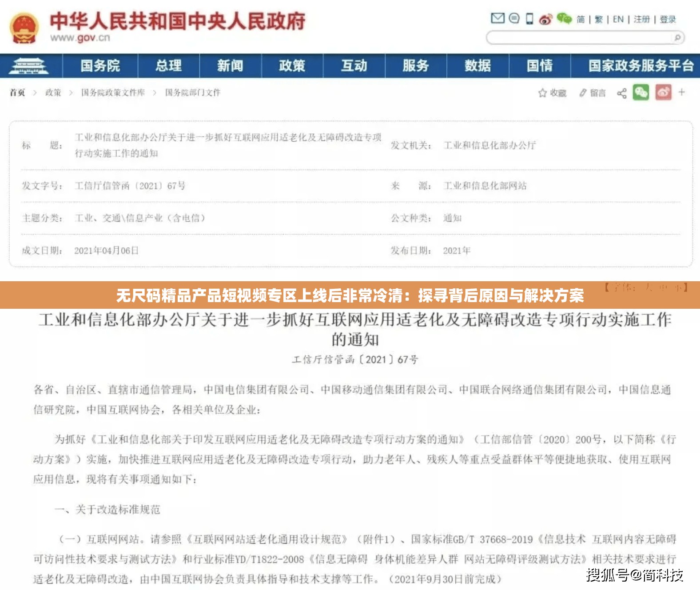Click 政策 in the breadcrumb
Image resolution: width=700 pixels, height=590 pixels.
click(x=53, y=92)
